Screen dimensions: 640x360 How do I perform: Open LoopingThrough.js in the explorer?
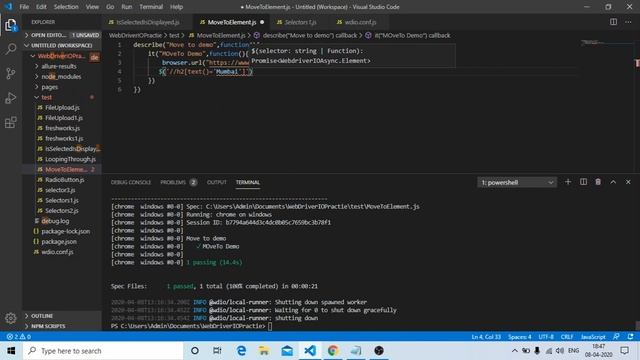[70, 159]
